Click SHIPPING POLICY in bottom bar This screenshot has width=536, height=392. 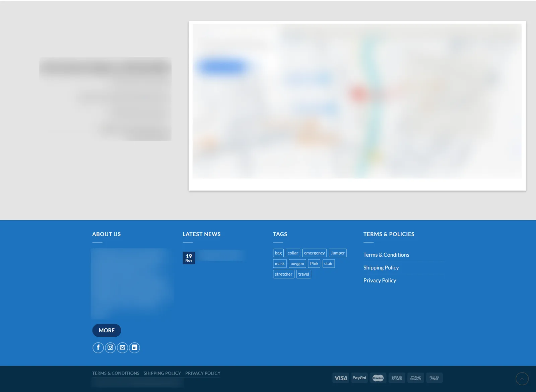[x=162, y=373]
